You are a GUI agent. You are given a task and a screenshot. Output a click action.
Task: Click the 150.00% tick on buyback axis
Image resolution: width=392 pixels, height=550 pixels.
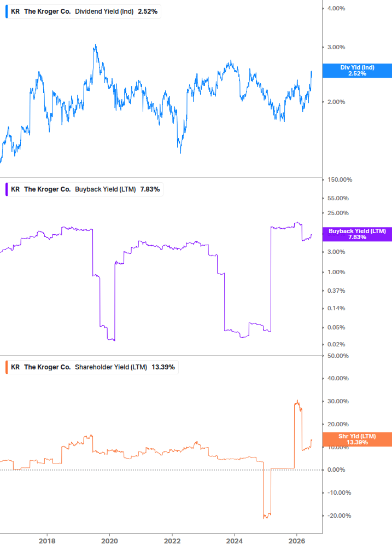coord(340,180)
